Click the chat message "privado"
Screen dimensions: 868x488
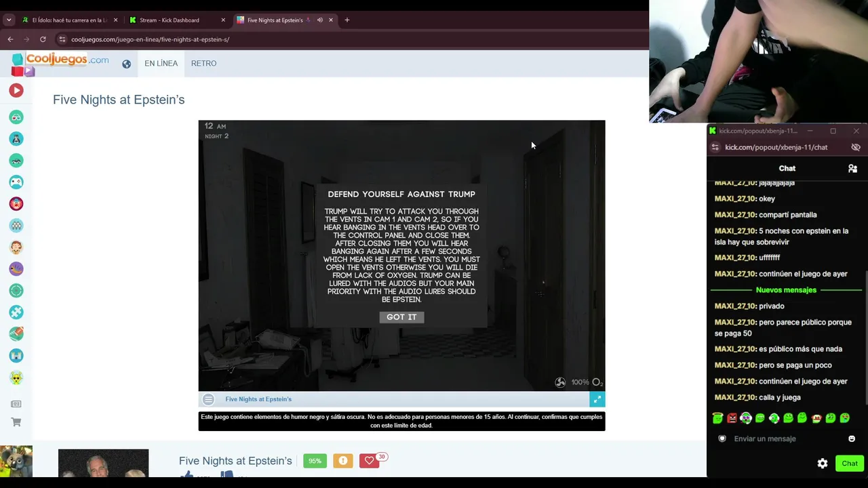click(772, 306)
